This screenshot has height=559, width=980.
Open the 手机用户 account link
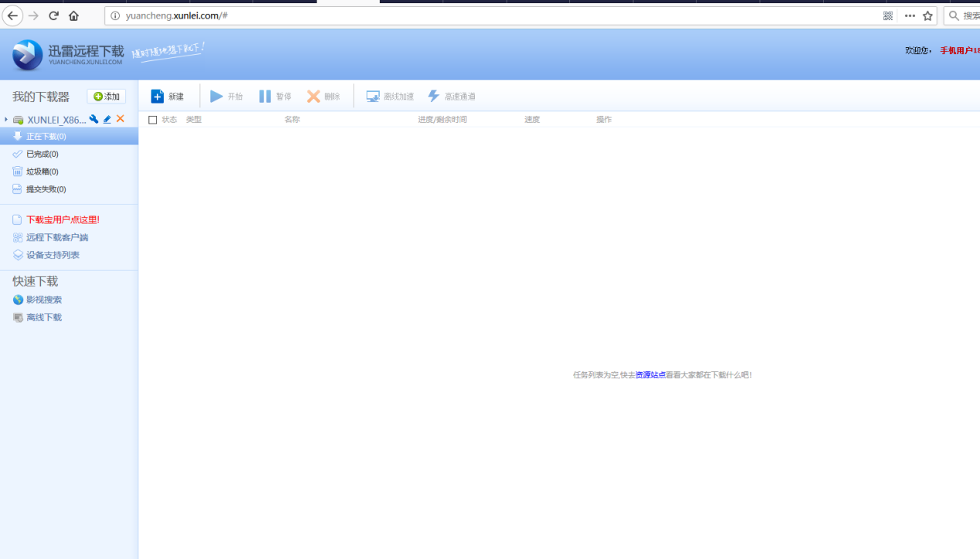click(x=959, y=50)
